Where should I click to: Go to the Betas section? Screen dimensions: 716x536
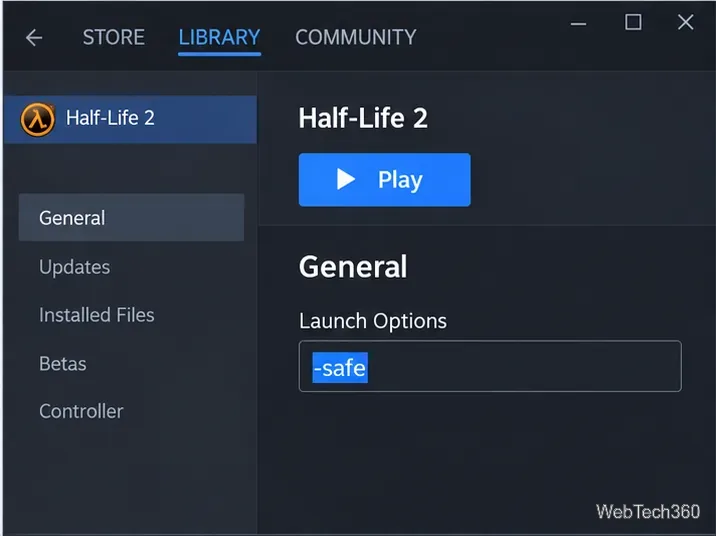[x=63, y=364]
